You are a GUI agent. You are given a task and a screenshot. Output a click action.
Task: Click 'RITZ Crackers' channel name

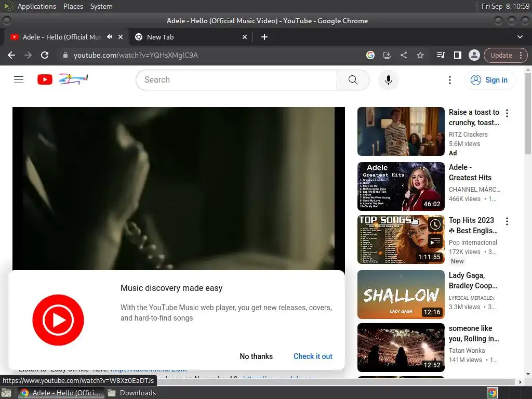(x=468, y=135)
